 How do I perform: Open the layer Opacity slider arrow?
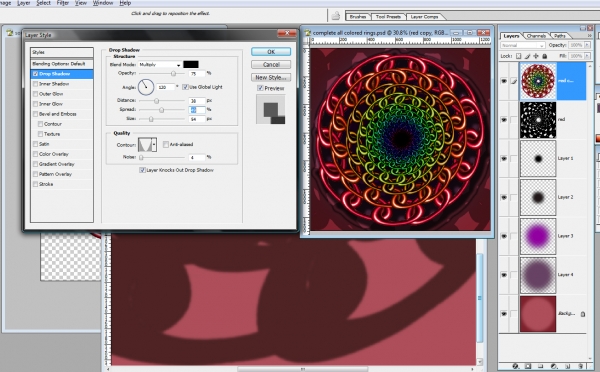point(587,45)
